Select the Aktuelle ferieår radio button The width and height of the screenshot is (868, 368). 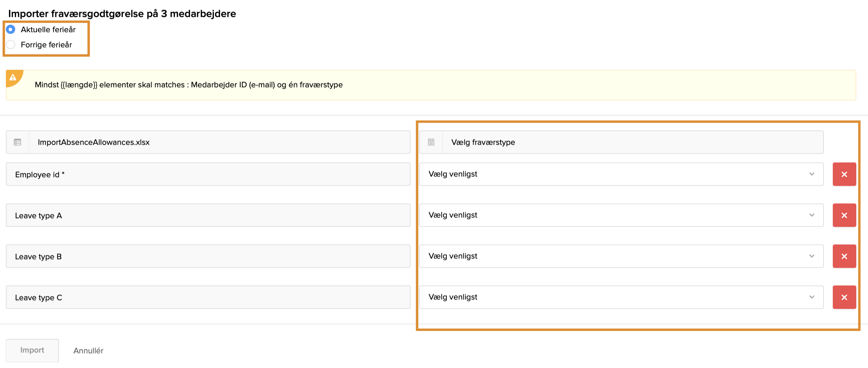(11, 30)
